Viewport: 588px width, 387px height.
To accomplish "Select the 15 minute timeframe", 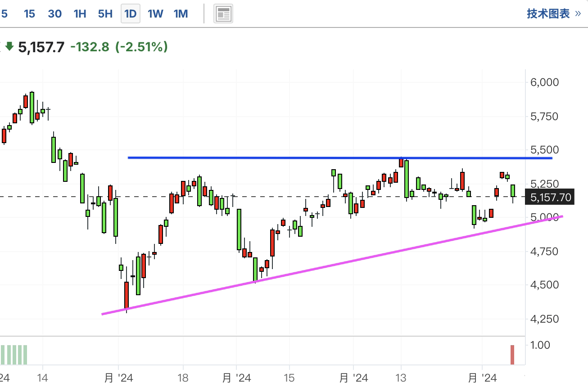I will point(29,14).
